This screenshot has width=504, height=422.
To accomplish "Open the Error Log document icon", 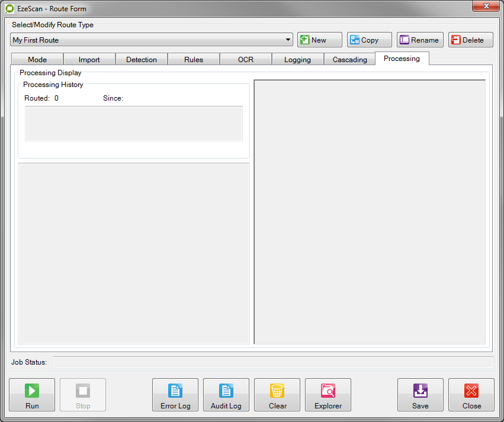I will pyautogui.click(x=175, y=391).
